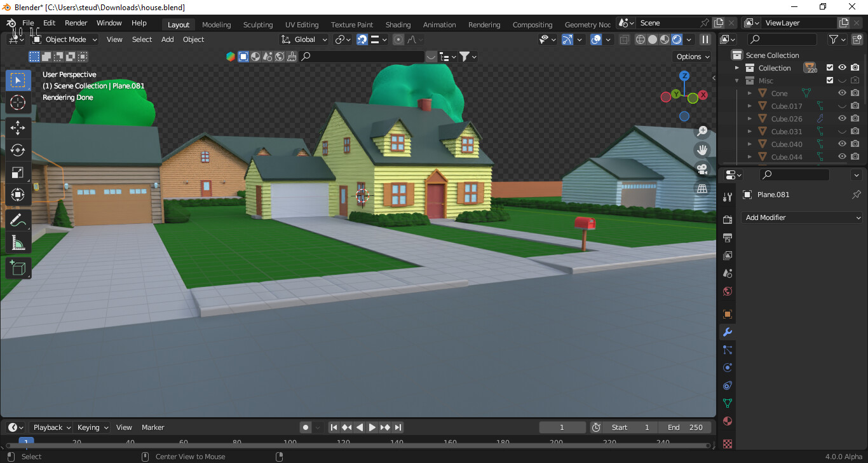Open Scene properties tab
868x463 pixels.
tap(728, 273)
